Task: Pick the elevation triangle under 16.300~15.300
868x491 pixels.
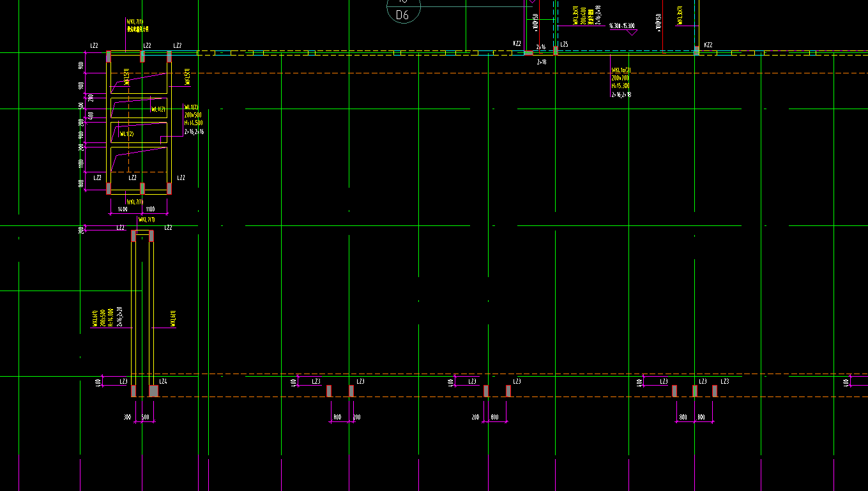Action: (x=632, y=33)
